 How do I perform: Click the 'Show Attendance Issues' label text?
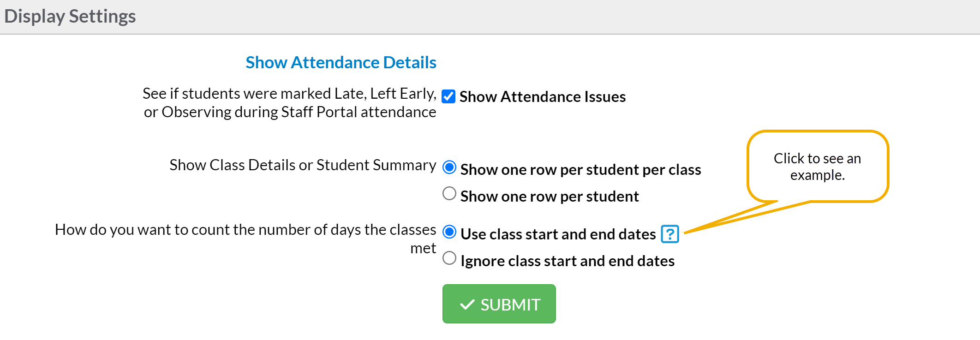coord(542,97)
